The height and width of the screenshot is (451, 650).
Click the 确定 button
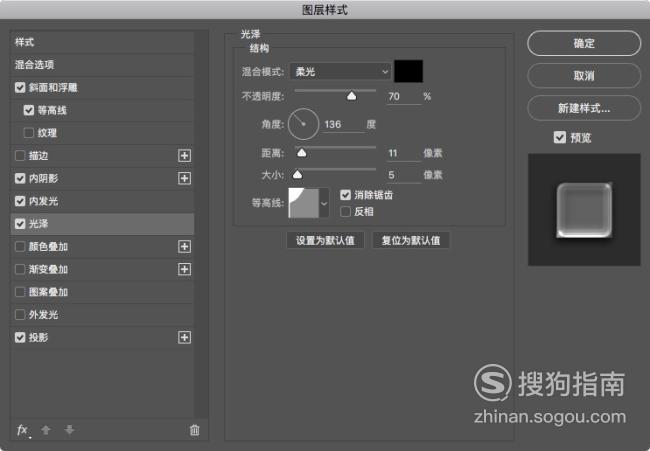(x=584, y=43)
